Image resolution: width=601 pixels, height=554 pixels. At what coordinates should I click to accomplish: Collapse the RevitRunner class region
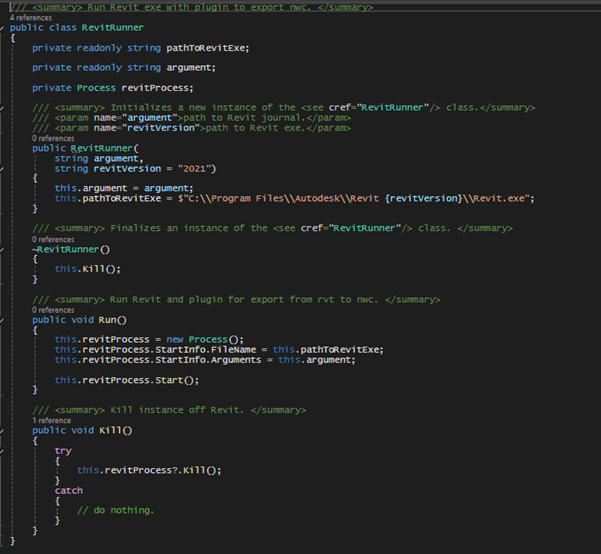(4, 27)
